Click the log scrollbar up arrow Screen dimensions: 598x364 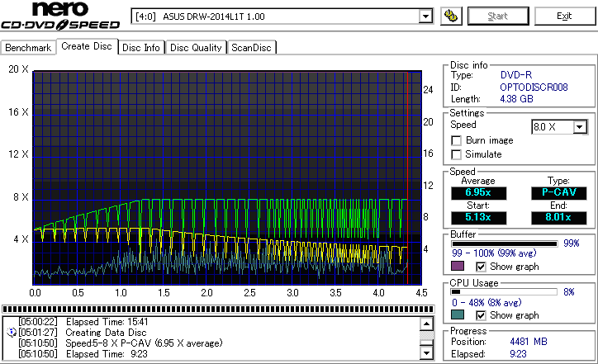click(426, 324)
